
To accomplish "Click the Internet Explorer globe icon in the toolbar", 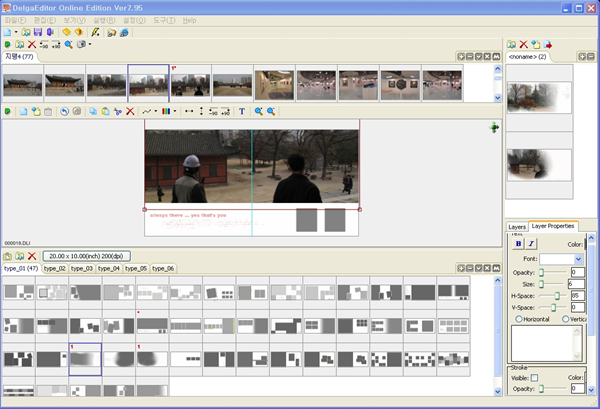I will pyautogui.click(x=124, y=33).
